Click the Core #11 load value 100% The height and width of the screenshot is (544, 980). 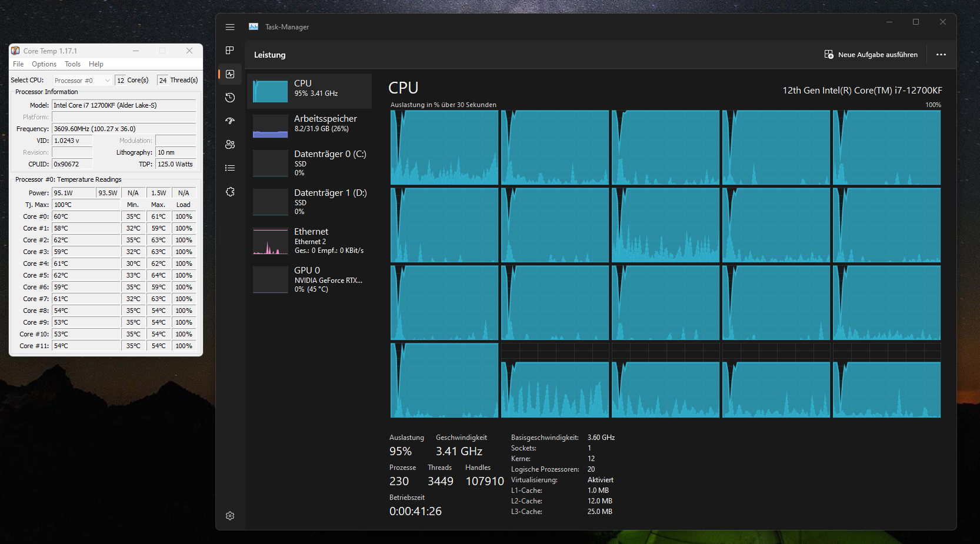(x=184, y=346)
